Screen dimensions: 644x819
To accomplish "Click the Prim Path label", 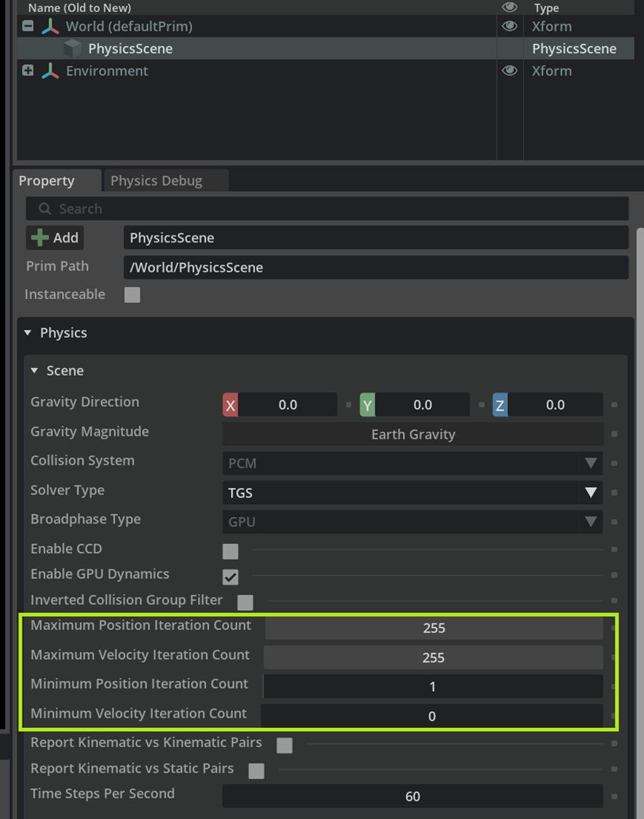I will [x=57, y=266].
